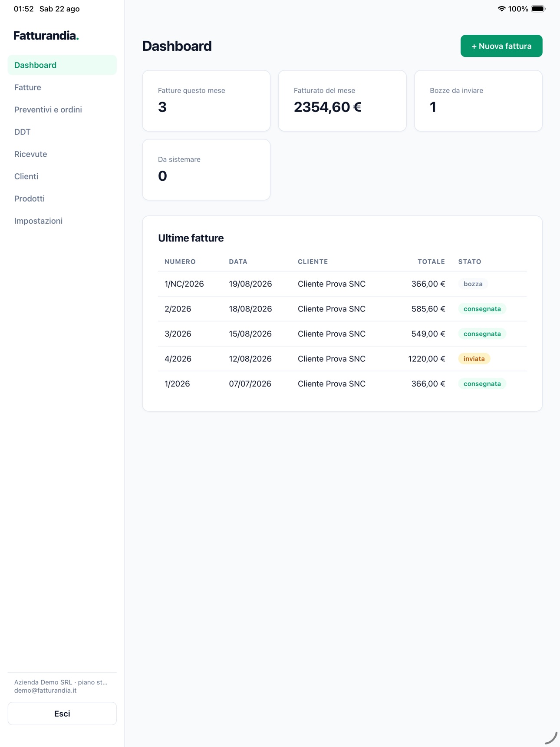Viewport: 560px width, 747px height.
Task: Open Da sistemare card
Action: (206, 170)
